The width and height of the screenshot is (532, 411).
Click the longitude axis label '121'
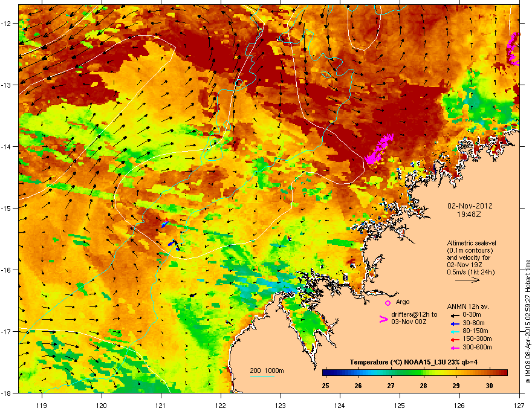point(161,405)
